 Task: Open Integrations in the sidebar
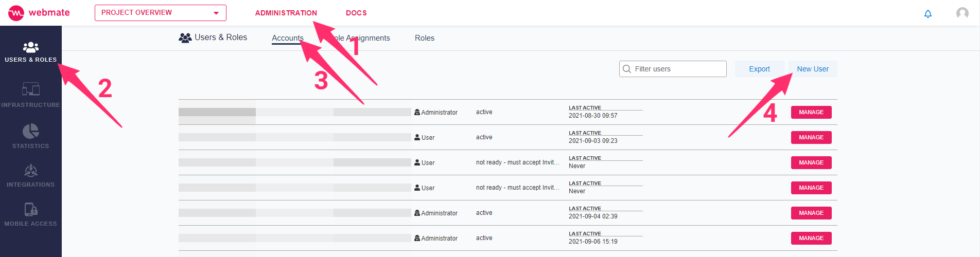31,175
